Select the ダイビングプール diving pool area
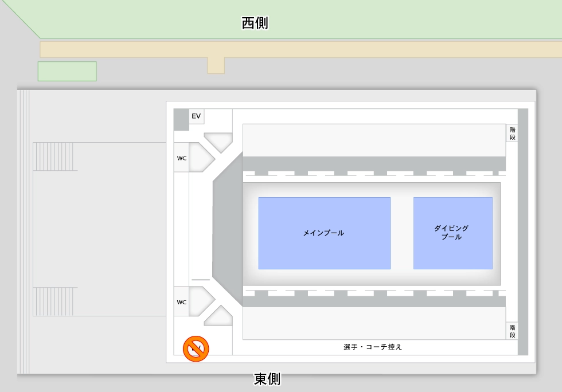This screenshot has width=562, height=392. click(452, 233)
